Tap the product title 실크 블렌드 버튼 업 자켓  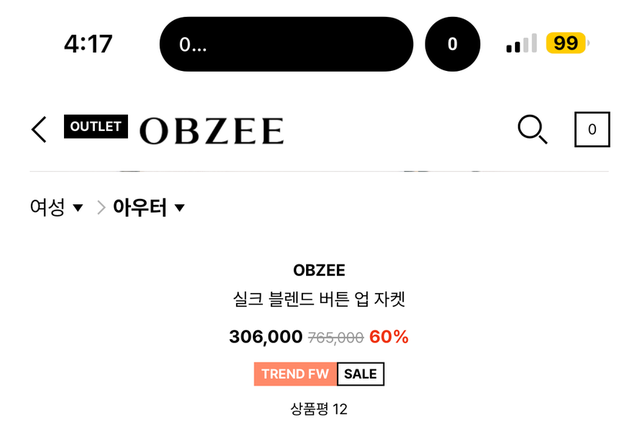tap(319, 300)
